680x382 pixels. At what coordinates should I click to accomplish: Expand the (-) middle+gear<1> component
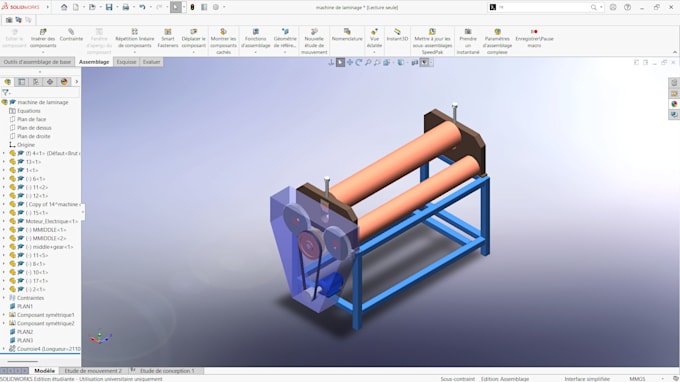[x=4, y=247]
